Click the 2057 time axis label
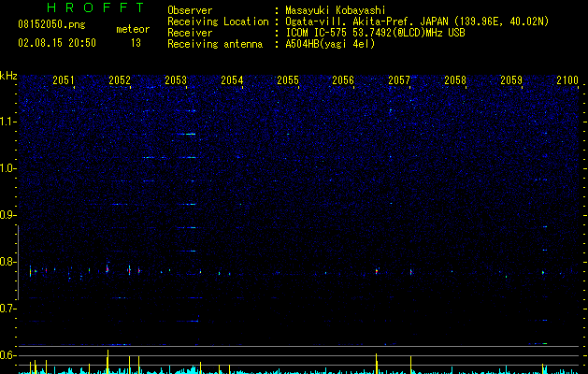Viewport: 588px width, 374px height. click(x=399, y=79)
